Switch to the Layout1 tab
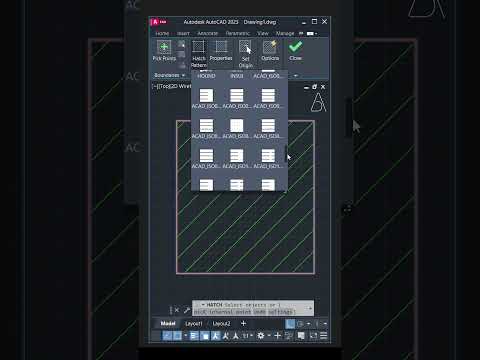 pyautogui.click(x=194, y=324)
